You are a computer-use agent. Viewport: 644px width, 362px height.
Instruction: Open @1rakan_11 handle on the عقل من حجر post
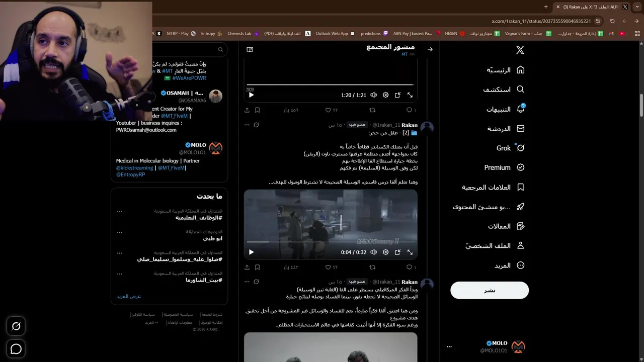386,125
